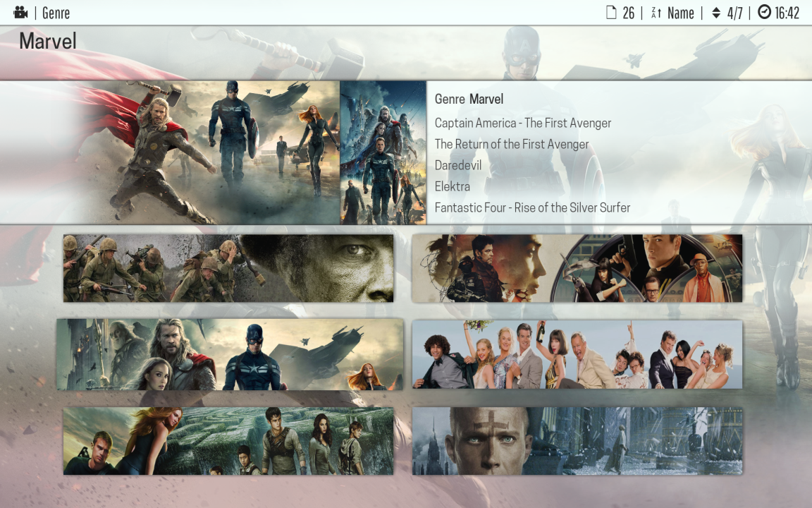
Task: Select The Return of the First Avenger
Action: (512, 144)
